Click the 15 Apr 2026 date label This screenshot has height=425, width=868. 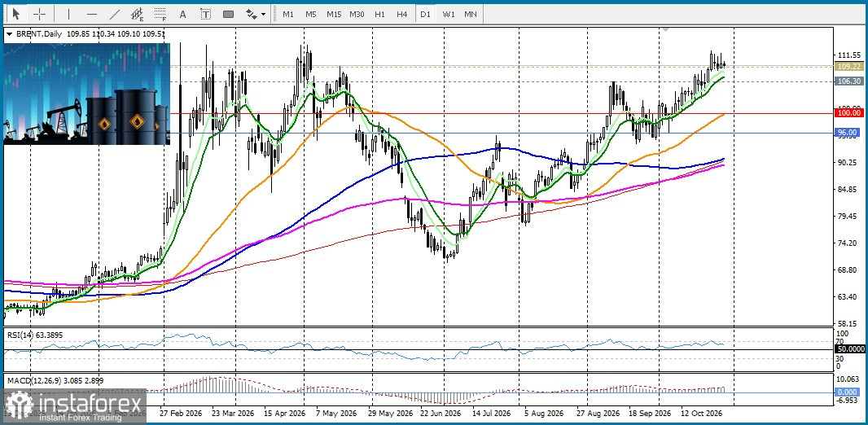pos(284,414)
